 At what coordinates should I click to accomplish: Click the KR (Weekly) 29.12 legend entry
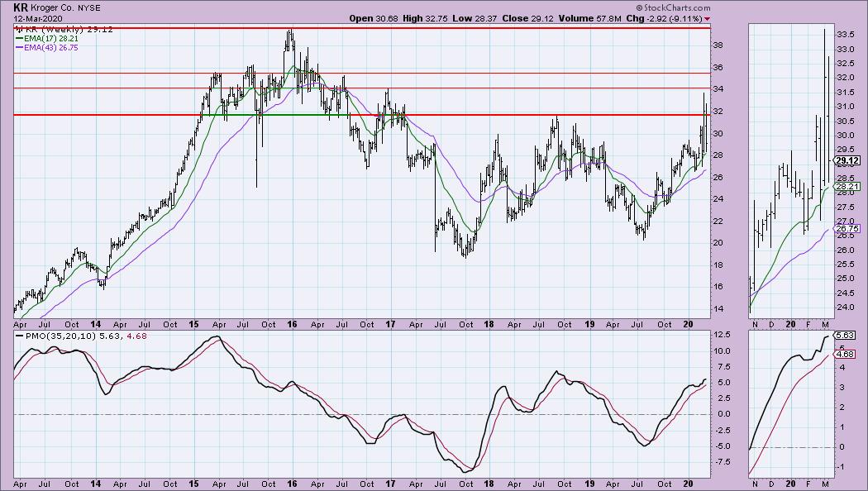(x=64, y=29)
